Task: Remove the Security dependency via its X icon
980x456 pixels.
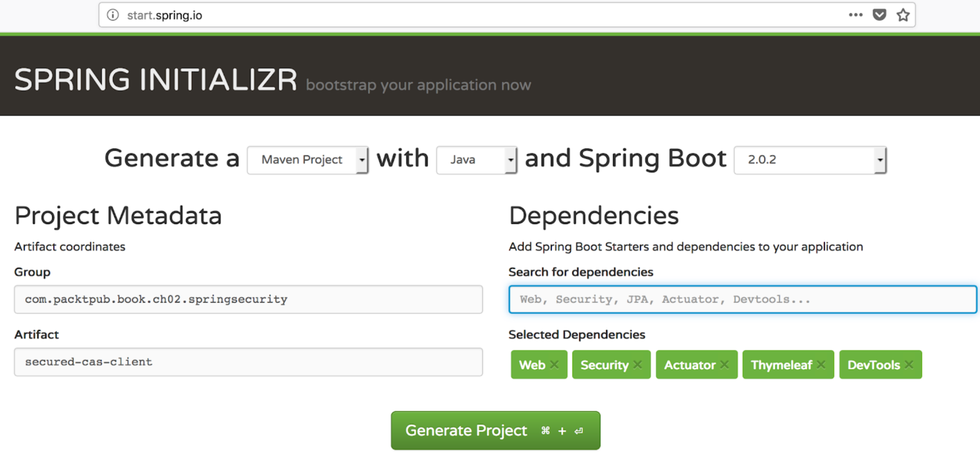Action: click(637, 364)
